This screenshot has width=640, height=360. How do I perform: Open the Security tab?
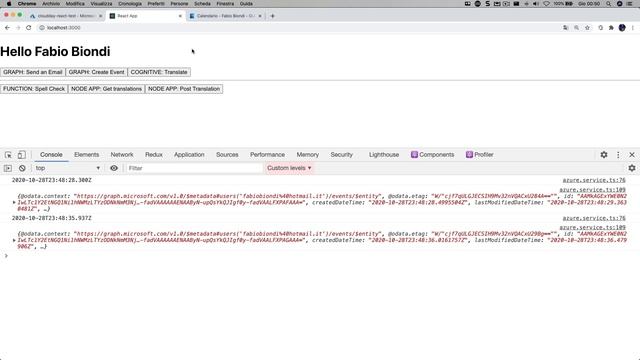341,155
